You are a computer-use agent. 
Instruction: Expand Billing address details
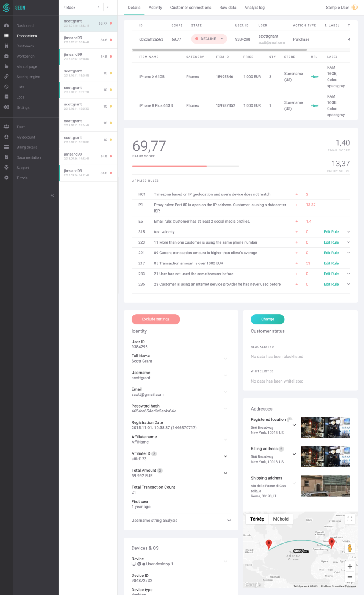294,454
